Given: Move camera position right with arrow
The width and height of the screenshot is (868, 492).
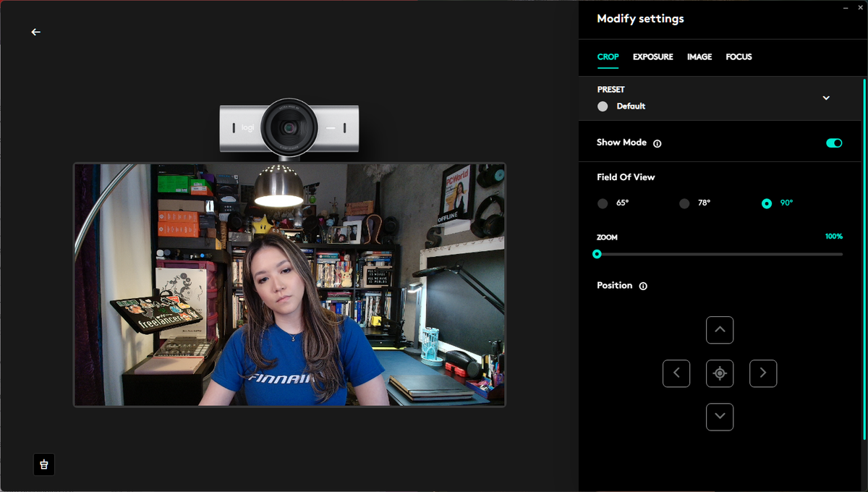Looking at the screenshot, I should click(x=763, y=373).
